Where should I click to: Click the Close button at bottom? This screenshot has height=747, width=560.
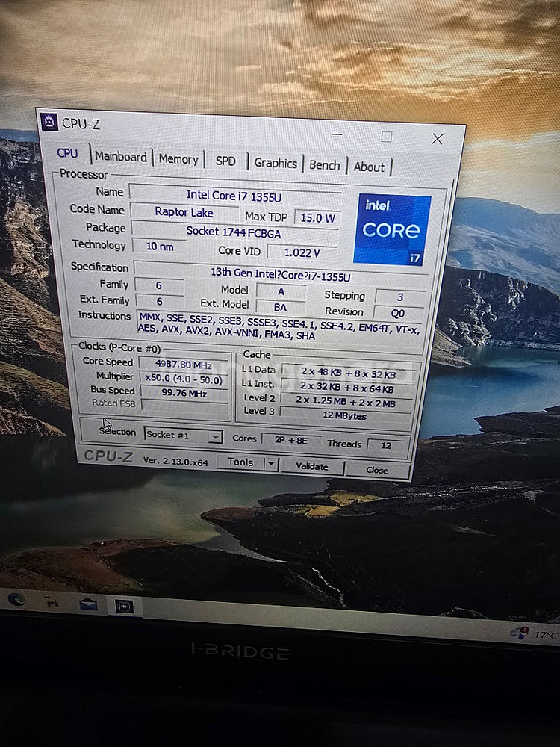(377, 470)
